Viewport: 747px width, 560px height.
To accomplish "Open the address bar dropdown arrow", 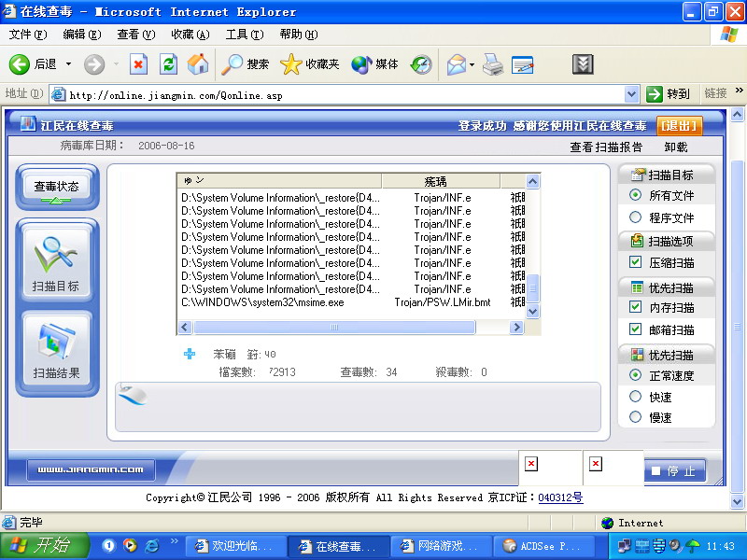I will [x=631, y=94].
